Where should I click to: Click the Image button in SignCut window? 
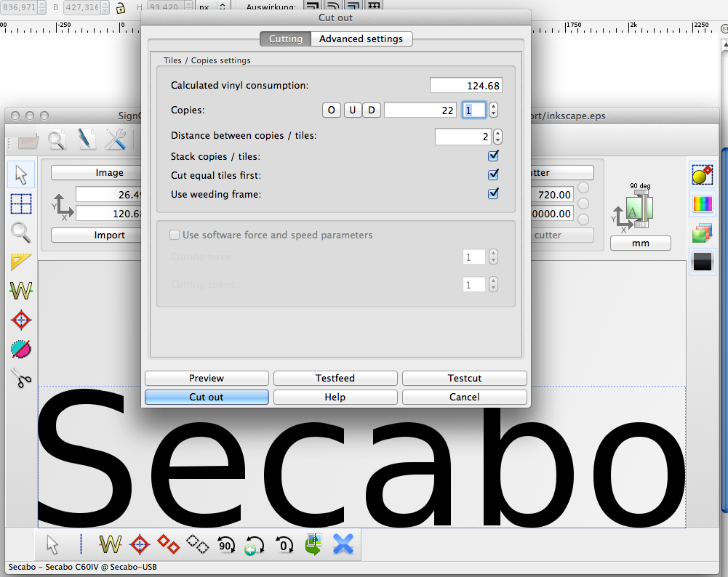[x=97, y=172]
